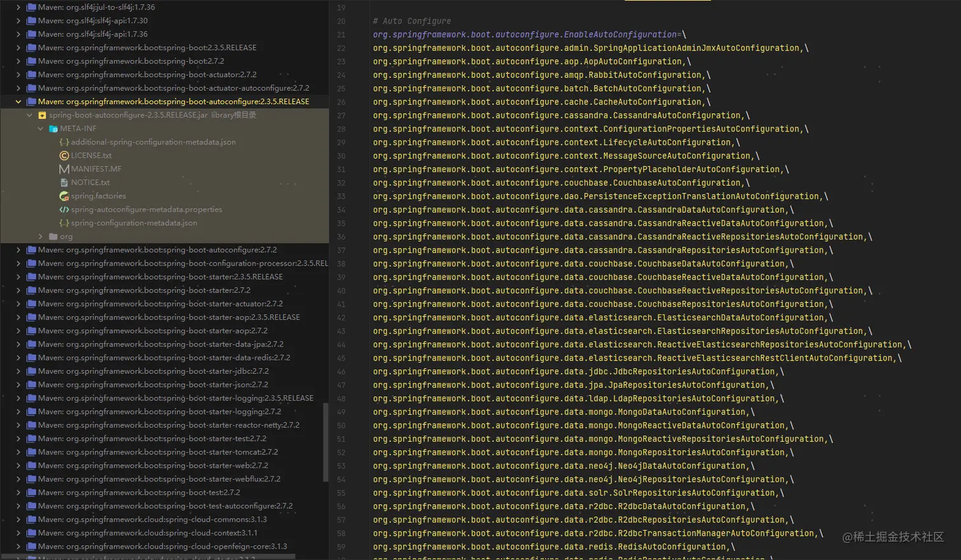Click the SpringApplicationAdminJmxAutoConfiguration line
Image resolution: width=961 pixels, height=560 pixels.
[591, 48]
